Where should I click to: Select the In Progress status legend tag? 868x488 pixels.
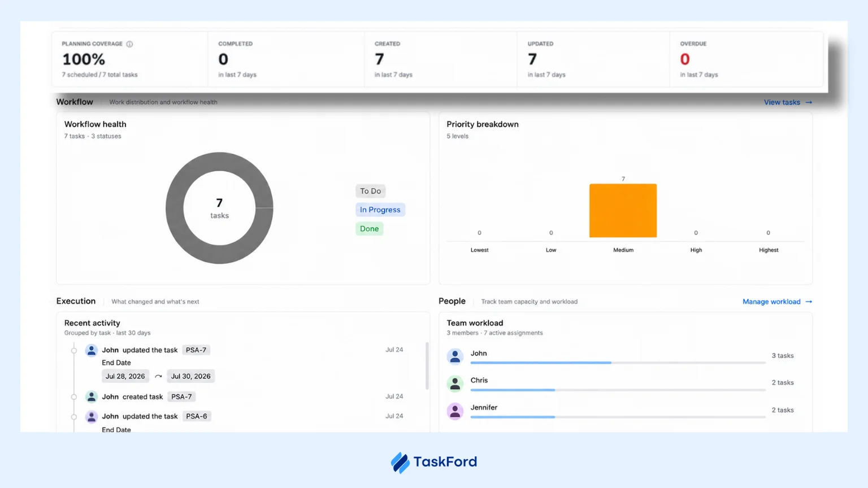[x=380, y=210]
